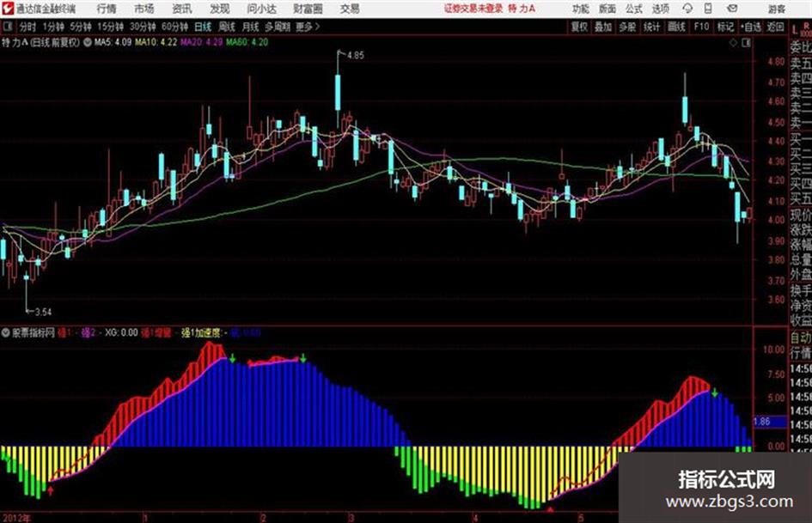812x523 pixels.
Task: Click the 游客 guest account label
Action: click(x=776, y=9)
